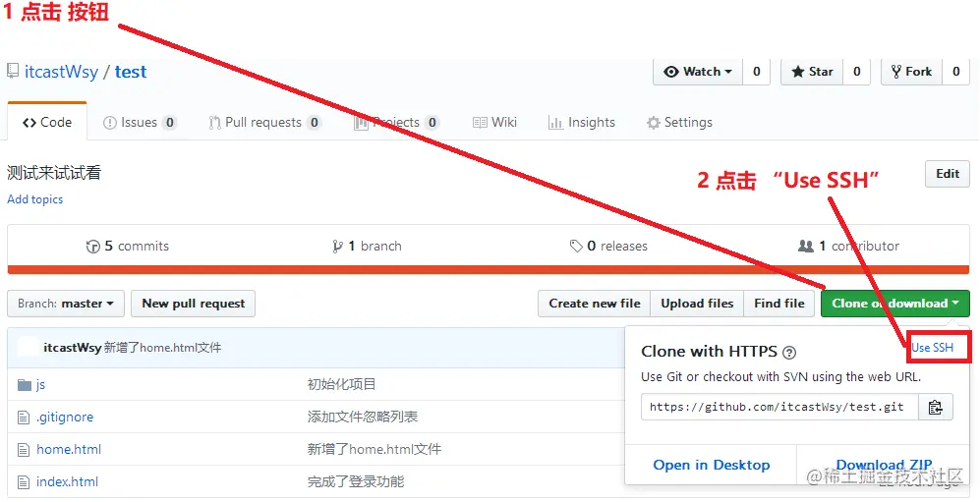View the 1 branch link
Screen dimensions: 980x502
pos(367,246)
